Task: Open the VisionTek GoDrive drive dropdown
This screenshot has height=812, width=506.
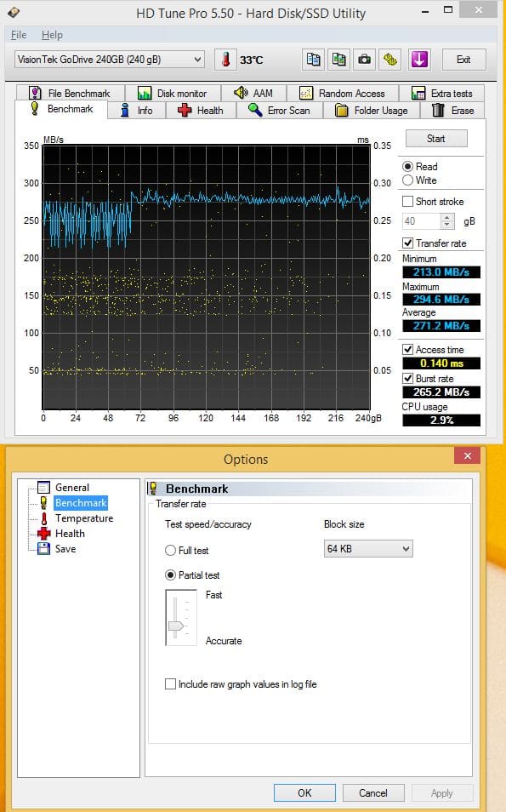Action: [109, 60]
